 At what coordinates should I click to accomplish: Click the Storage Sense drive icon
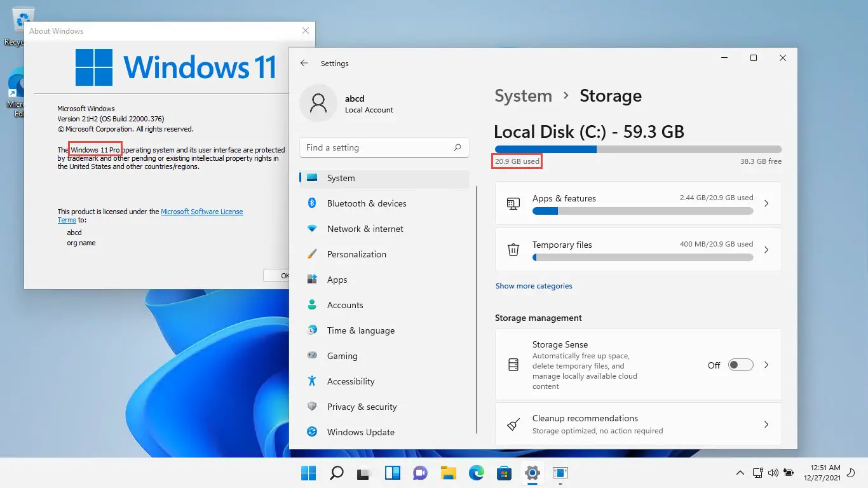pos(513,365)
